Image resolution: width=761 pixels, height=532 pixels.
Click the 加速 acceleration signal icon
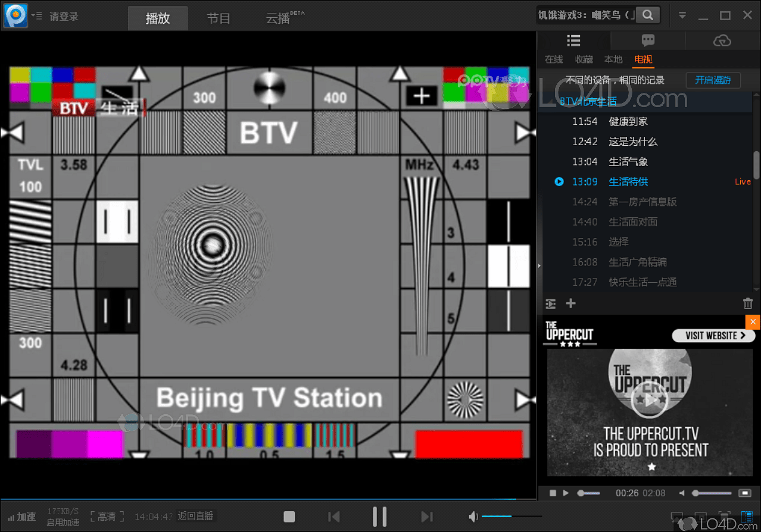pos(21,517)
